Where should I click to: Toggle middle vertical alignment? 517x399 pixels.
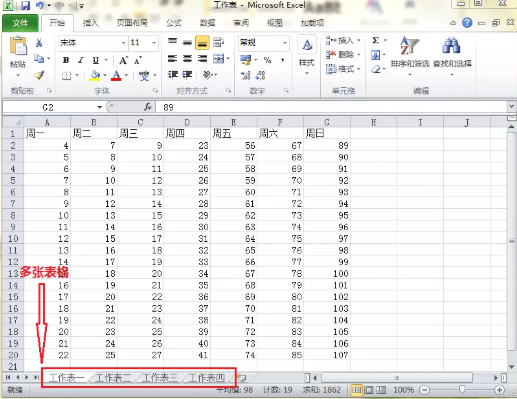(x=187, y=42)
